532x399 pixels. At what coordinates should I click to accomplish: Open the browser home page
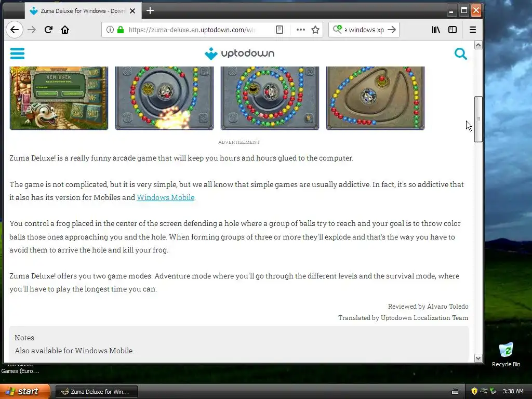[x=65, y=30]
